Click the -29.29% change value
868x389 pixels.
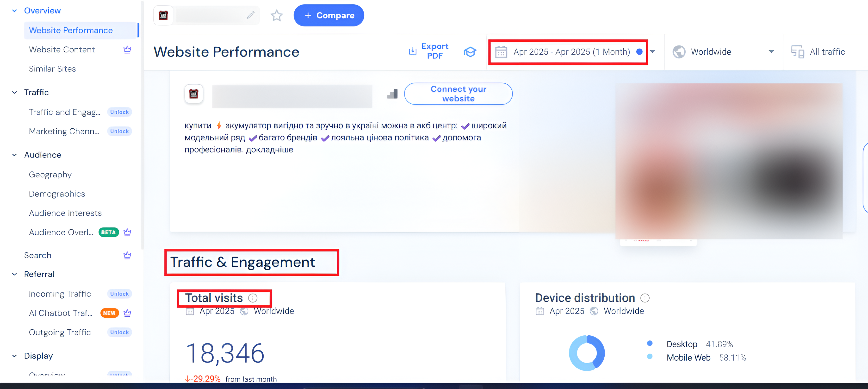click(203, 379)
